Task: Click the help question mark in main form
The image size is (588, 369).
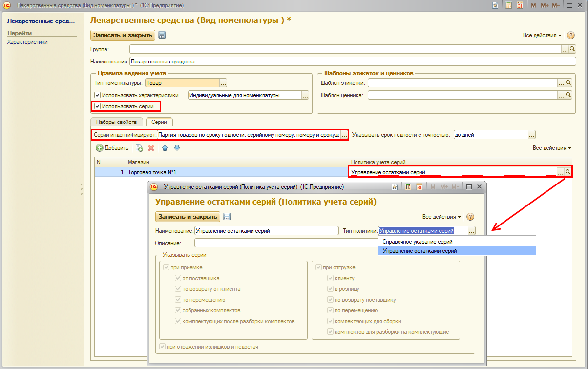Action: coord(570,35)
